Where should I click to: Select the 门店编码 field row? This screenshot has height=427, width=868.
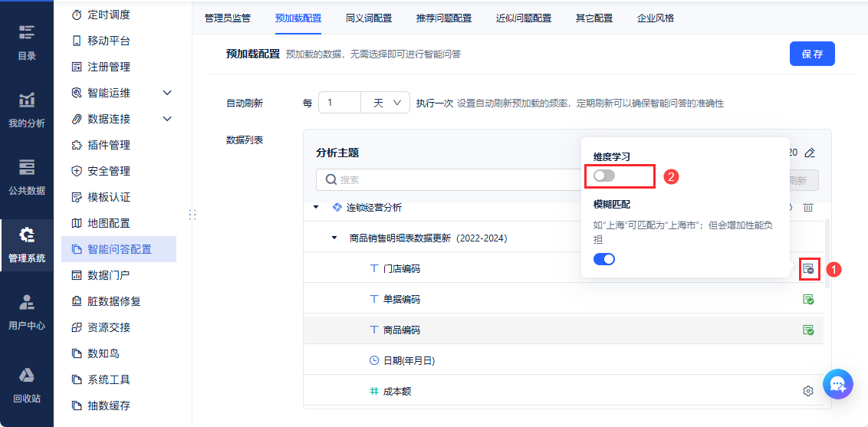(564, 269)
